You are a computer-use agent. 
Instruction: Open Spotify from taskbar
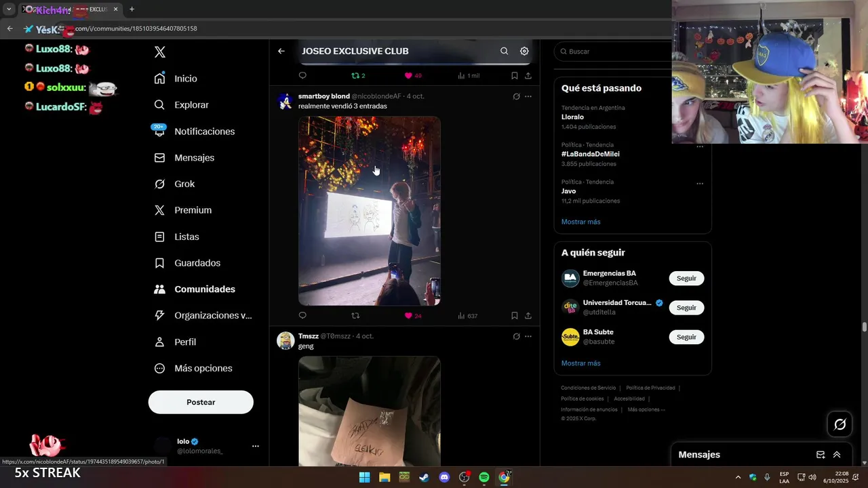[x=484, y=477]
